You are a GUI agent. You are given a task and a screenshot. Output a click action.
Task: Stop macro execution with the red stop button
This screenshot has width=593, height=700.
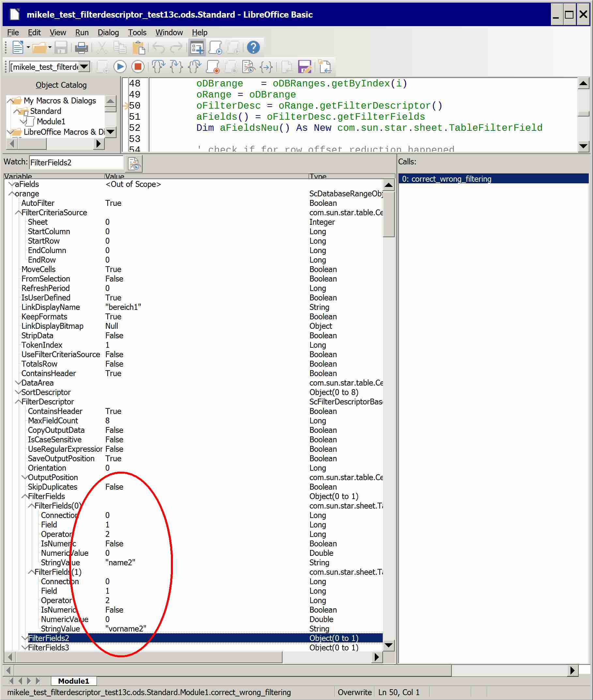click(x=138, y=67)
